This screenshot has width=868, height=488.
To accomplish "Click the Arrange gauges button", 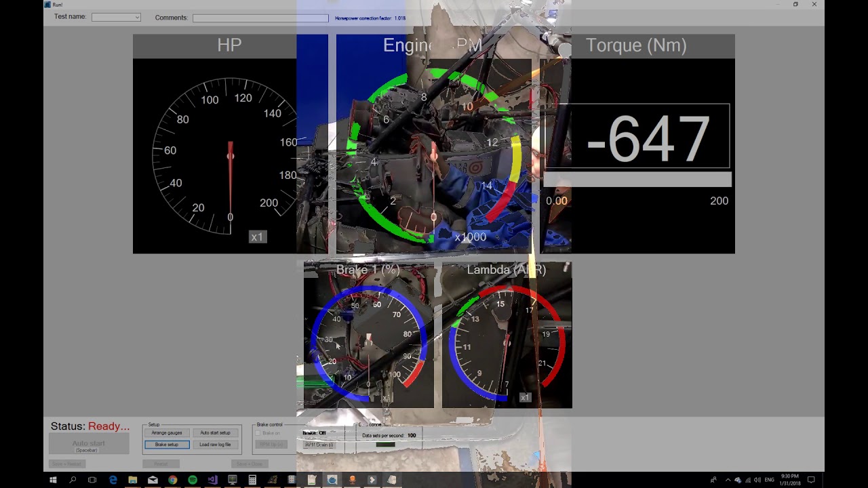I will [x=167, y=432].
